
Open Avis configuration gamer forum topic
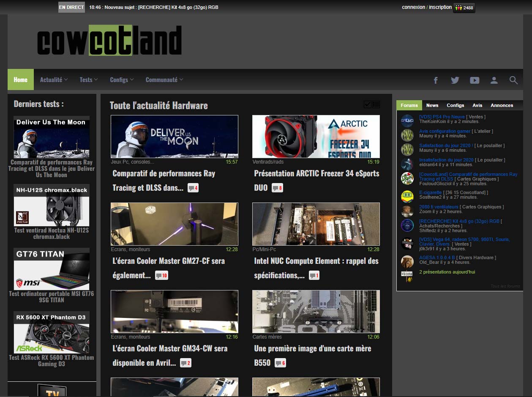[x=445, y=131]
